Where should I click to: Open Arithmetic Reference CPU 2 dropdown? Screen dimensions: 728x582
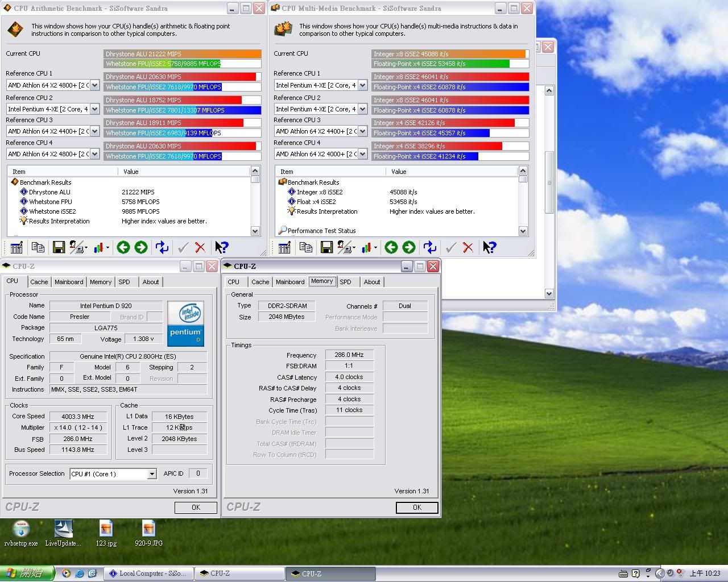tap(95, 109)
